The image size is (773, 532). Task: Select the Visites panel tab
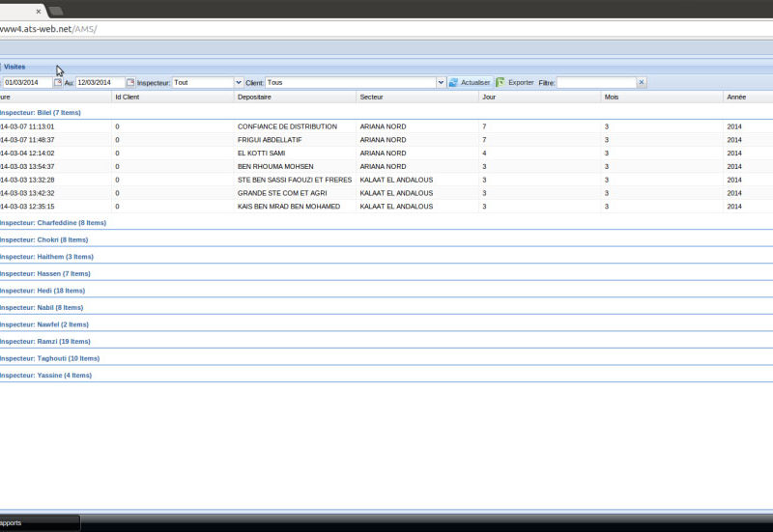pos(15,67)
